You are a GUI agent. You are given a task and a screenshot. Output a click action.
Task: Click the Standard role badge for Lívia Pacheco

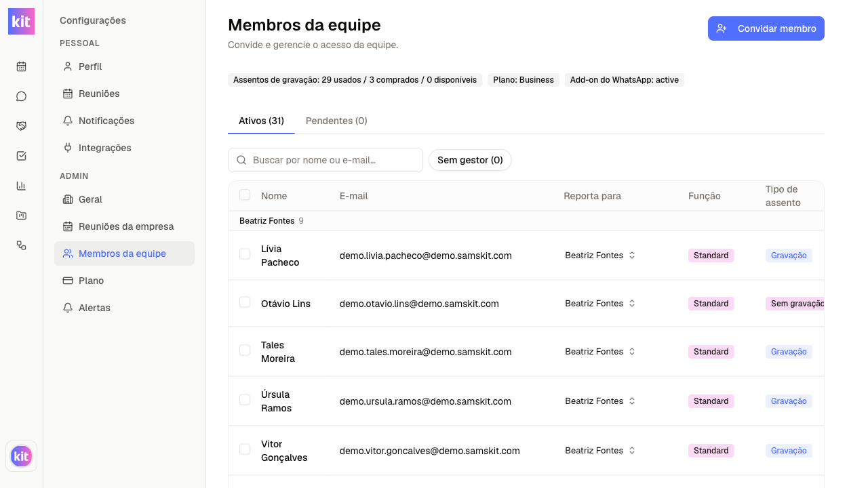click(711, 256)
